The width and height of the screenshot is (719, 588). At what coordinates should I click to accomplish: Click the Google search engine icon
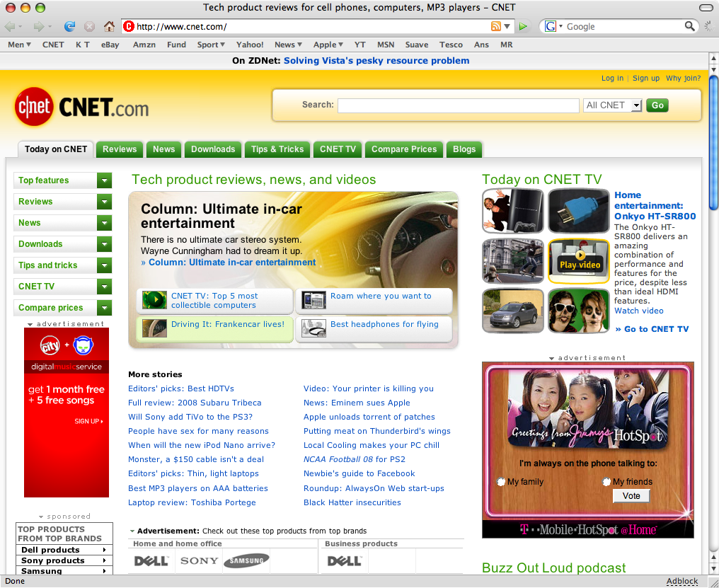point(551,27)
